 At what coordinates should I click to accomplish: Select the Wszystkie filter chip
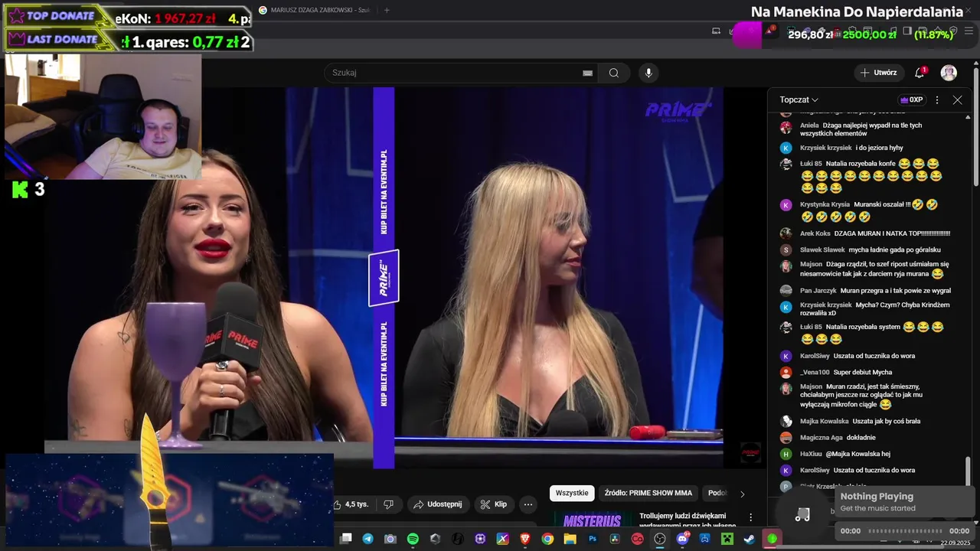point(572,493)
